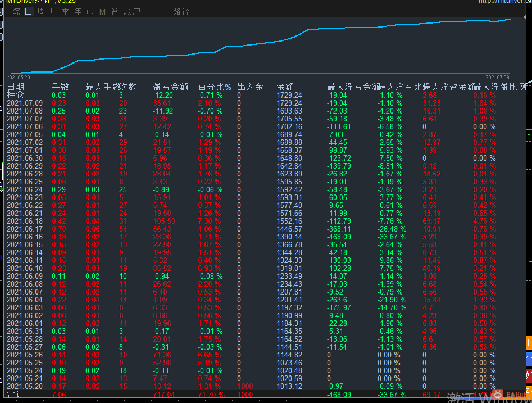
Task: Open the 备 tab
Action: pos(115,12)
